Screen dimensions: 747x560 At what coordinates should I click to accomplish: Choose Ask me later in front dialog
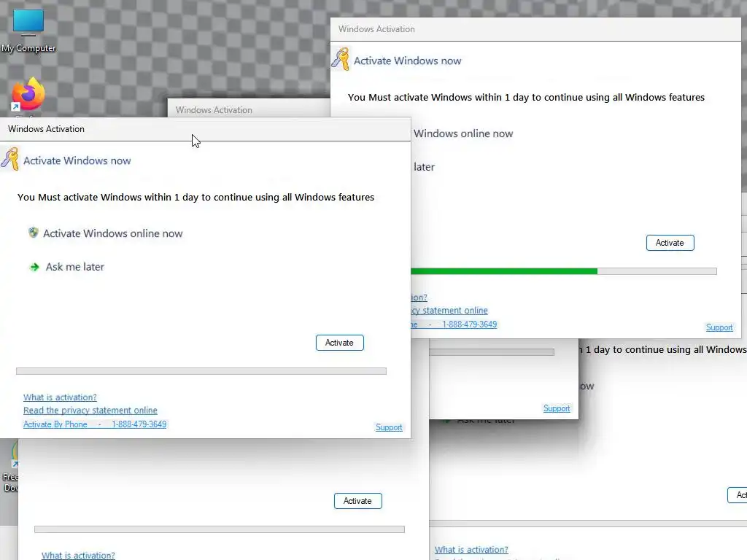pos(75,267)
